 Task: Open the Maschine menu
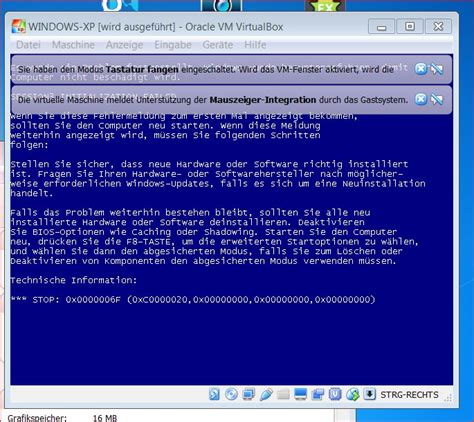73,44
